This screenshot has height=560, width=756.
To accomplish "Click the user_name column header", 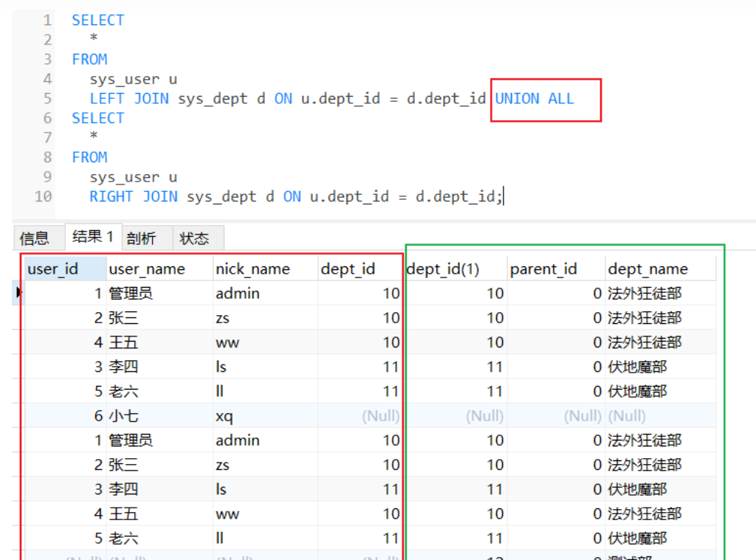I will pyautogui.click(x=159, y=269).
